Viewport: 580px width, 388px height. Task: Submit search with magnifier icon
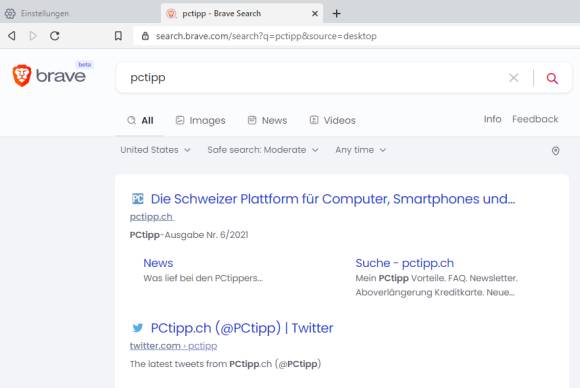pyautogui.click(x=552, y=78)
